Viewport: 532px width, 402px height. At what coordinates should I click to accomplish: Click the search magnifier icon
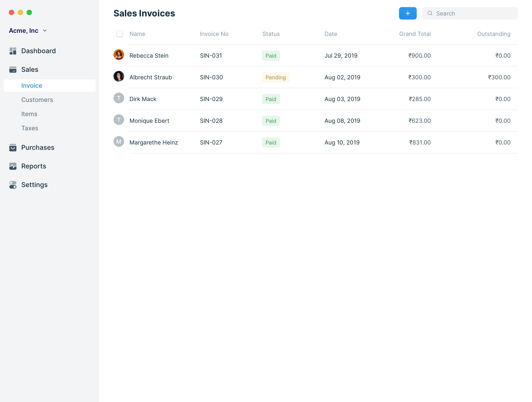pyautogui.click(x=430, y=14)
